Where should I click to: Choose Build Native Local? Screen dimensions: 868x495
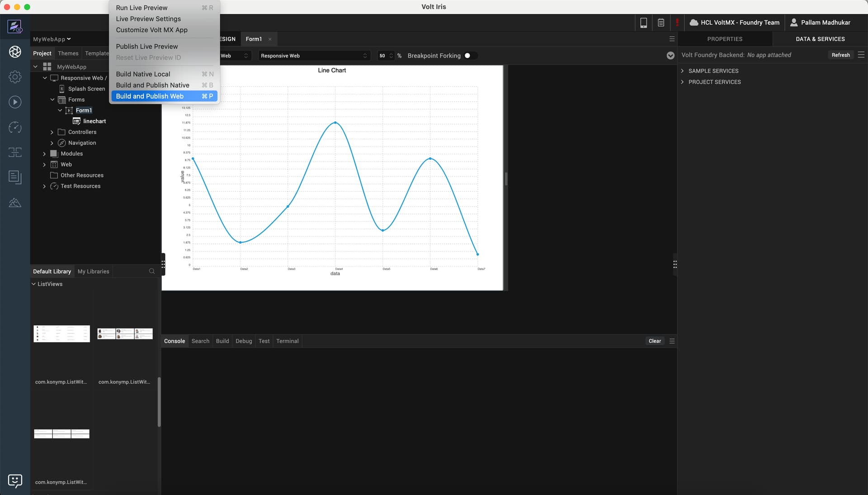click(165, 74)
